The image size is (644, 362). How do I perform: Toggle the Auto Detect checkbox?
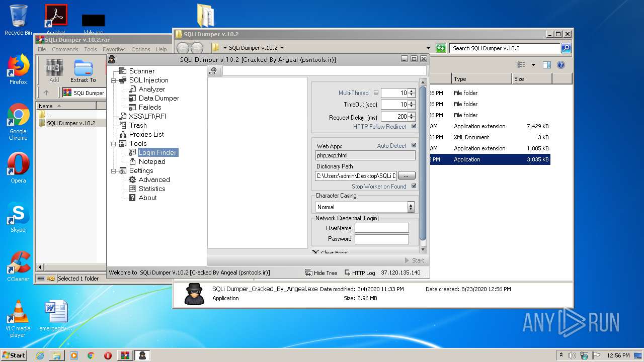414,145
